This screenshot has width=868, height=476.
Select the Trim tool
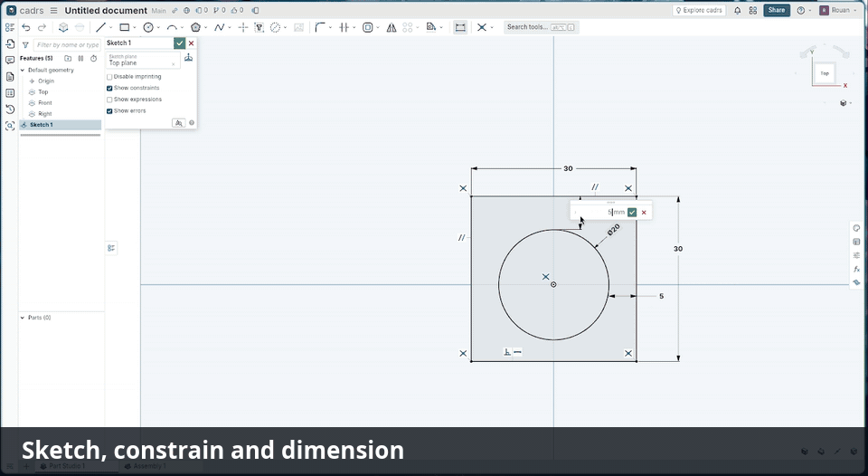click(344, 27)
